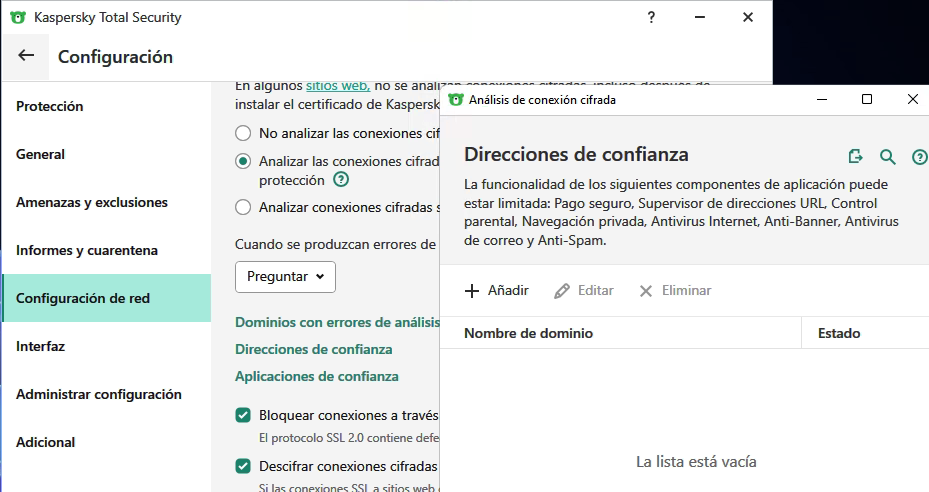Go to Informes y cuarentena section
The height and width of the screenshot is (492, 929).
click(x=86, y=250)
